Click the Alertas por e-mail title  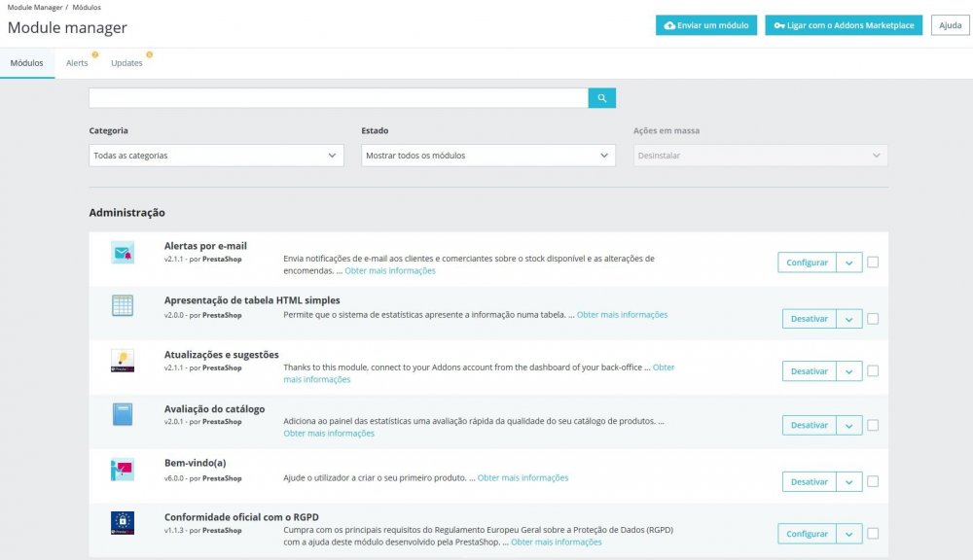click(205, 246)
